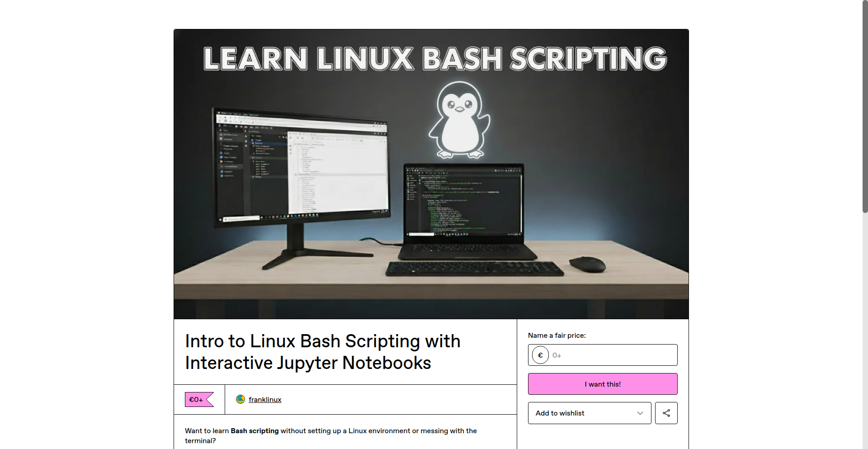Click the Name a fair price label
Screen dimensions: 868x449
pyautogui.click(x=557, y=335)
